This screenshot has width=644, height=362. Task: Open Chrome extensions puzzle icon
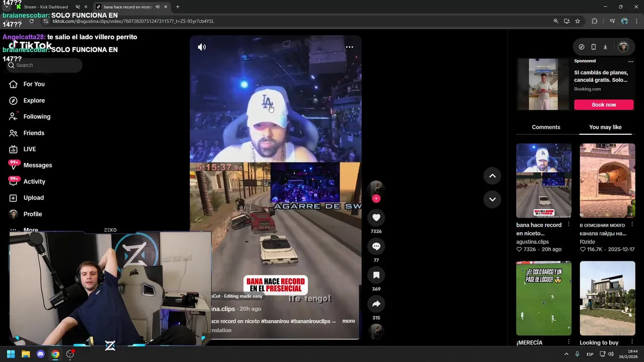[x=595, y=21]
